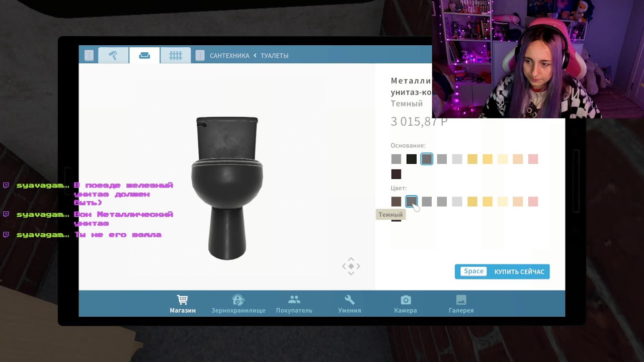Viewport: 644px width, 362px height.
Task: Open the paint roller category tab
Action: (114, 55)
